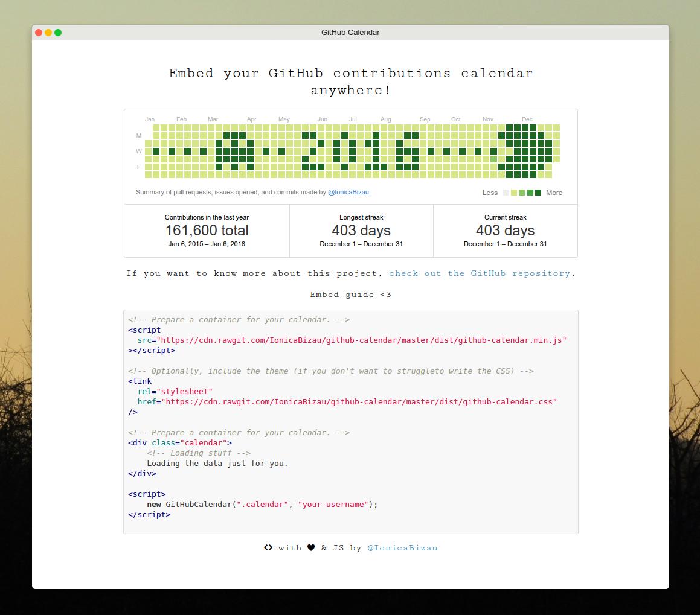Viewport: 700px width, 615px height.
Task: Click the 'Longest streak' label
Action: click(361, 218)
